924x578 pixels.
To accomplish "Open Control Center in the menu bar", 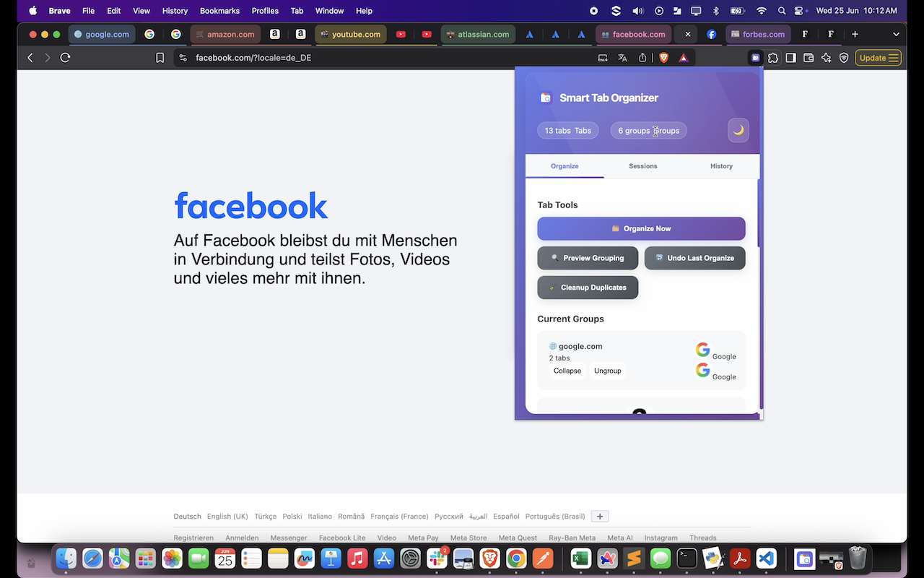I will tap(800, 11).
